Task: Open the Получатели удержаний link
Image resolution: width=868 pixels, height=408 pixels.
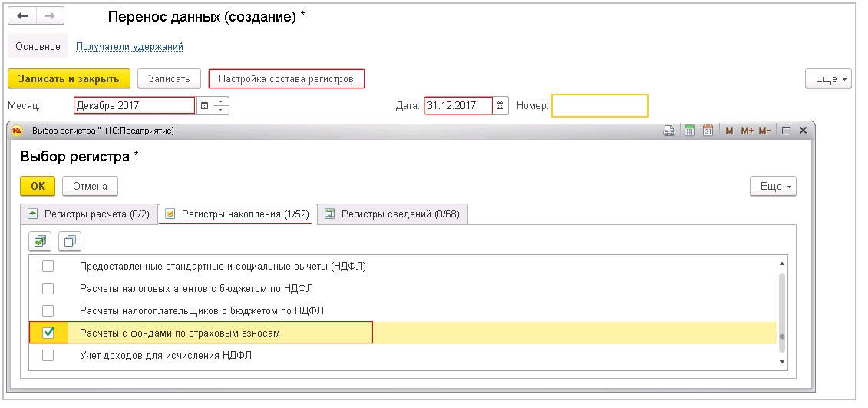Action: [x=130, y=47]
